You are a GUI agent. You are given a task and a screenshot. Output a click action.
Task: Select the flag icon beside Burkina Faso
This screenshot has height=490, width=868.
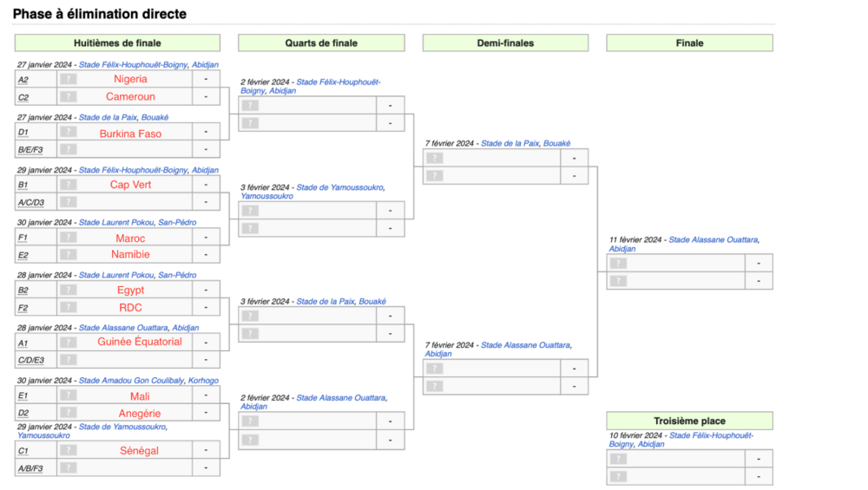(69, 133)
